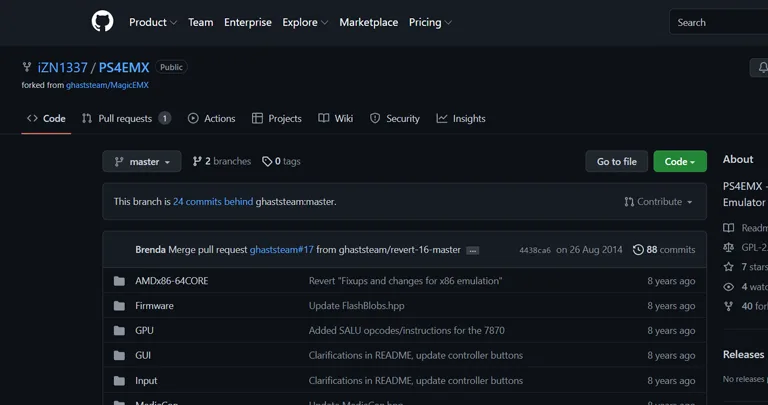View the 2 branches list
This screenshot has width=768, height=405.
[x=222, y=161]
